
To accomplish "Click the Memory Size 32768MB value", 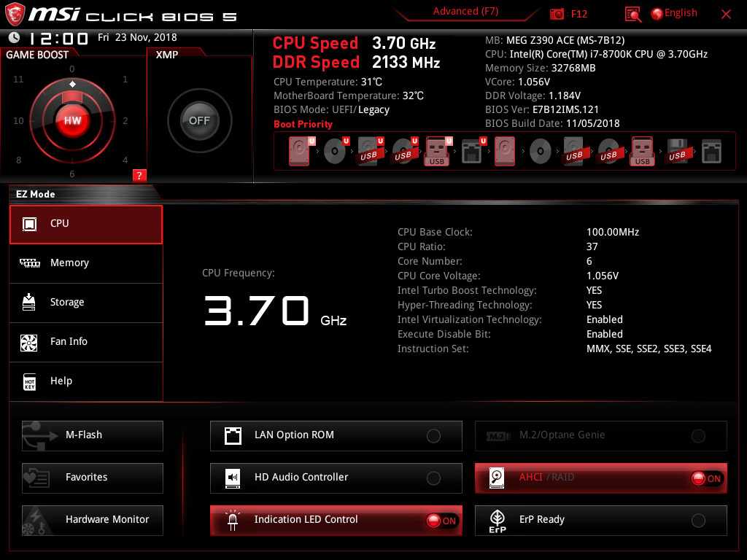I will [573, 68].
